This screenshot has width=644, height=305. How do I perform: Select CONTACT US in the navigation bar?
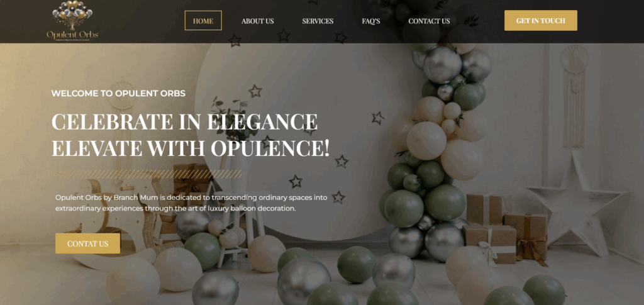coord(429,21)
